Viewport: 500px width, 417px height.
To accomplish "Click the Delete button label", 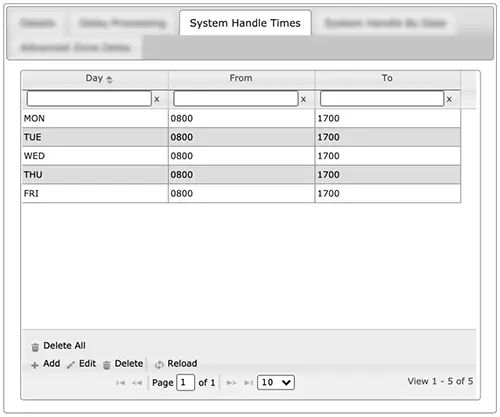I will pos(129,363).
